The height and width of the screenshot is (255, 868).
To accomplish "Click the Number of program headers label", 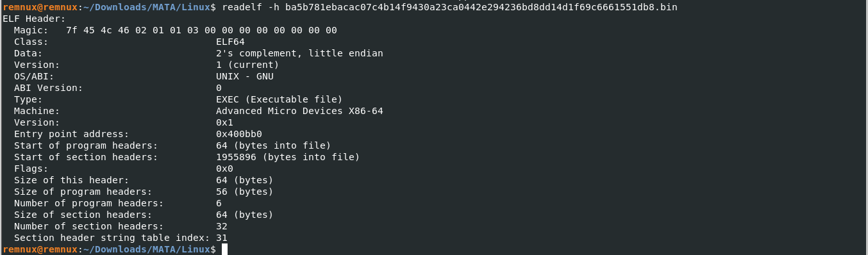I will point(88,203).
